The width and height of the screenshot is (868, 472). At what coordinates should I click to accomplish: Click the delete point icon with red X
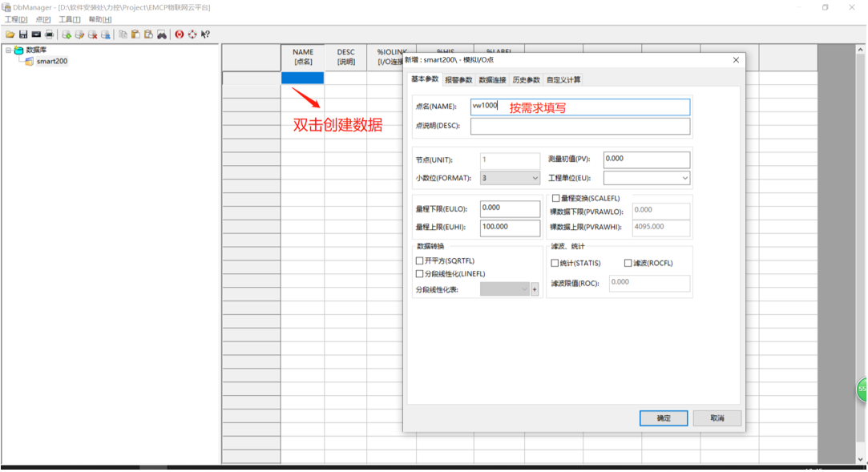coord(93,34)
